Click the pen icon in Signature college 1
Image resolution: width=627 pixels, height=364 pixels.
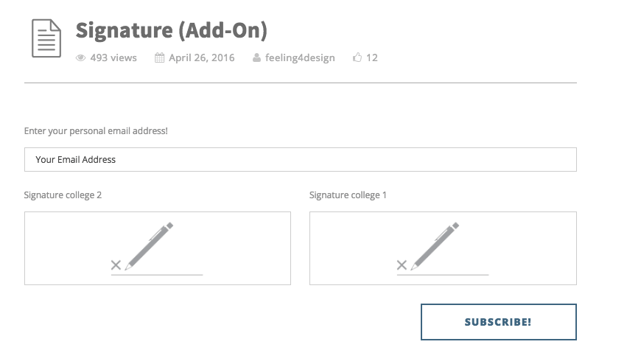click(x=435, y=246)
